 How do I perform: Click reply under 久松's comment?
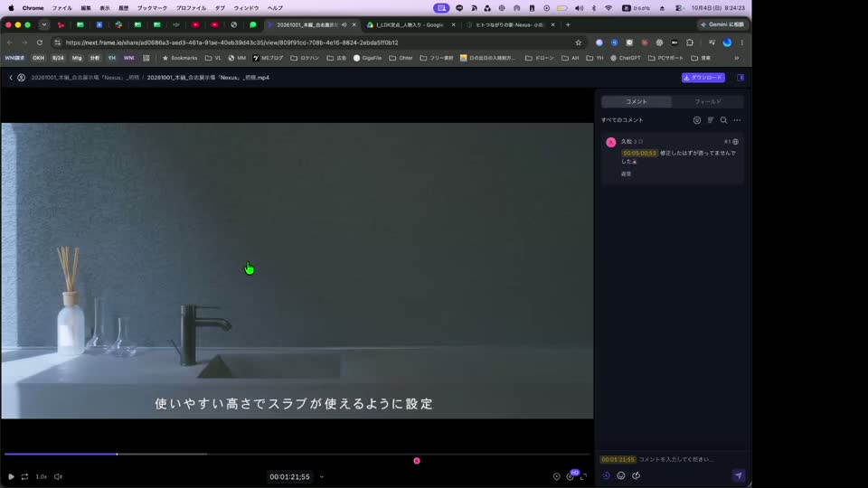(626, 174)
